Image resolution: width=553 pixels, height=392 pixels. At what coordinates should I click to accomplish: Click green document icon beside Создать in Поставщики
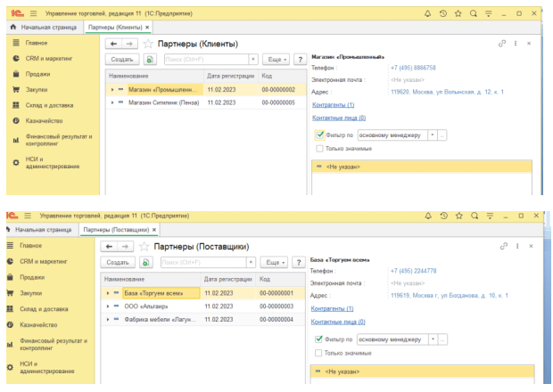click(146, 263)
